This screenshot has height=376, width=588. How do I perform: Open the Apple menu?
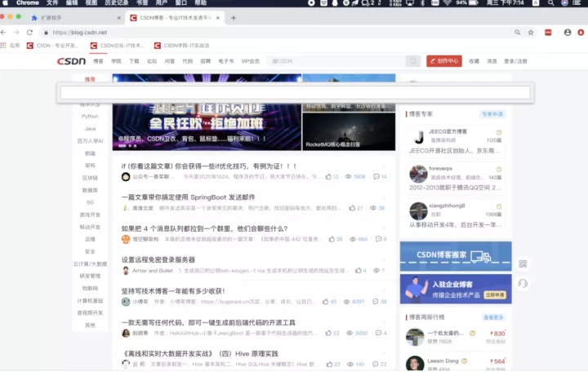pyautogui.click(x=5, y=2)
